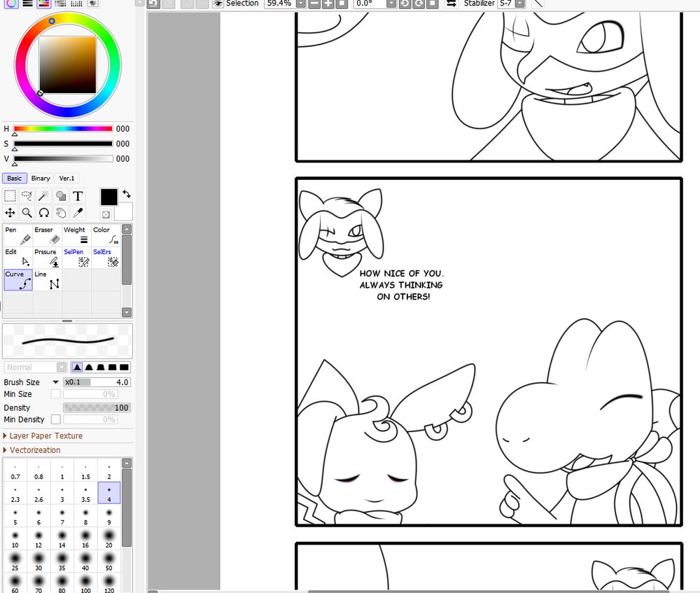700x593 pixels.
Task: Rotate the canvas counterclockwise
Action: [405, 4]
